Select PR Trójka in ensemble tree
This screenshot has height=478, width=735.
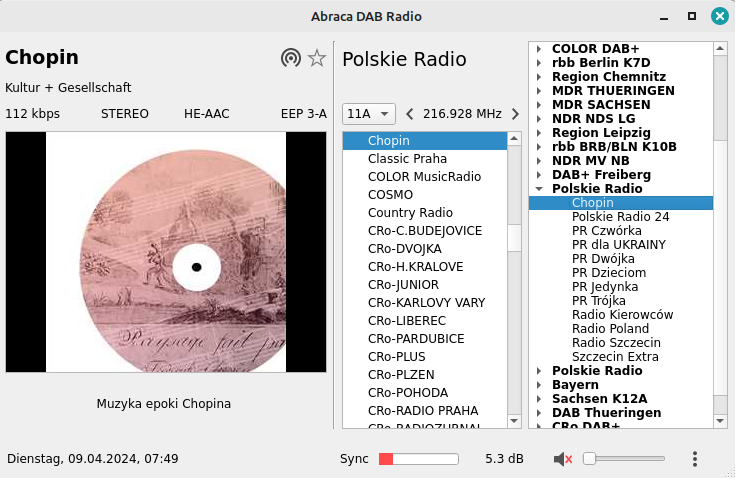(x=599, y=300)
